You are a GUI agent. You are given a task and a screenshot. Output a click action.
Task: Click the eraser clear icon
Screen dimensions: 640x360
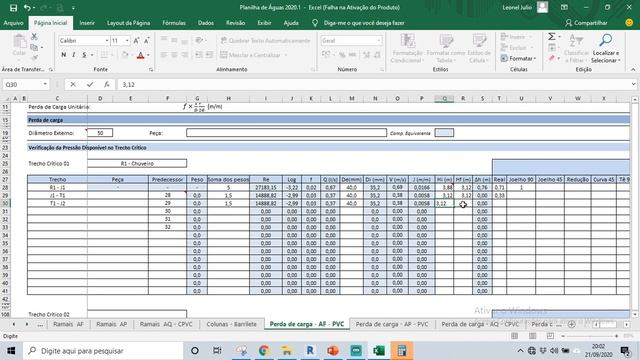pyautogui.click(x=551, y=58)
